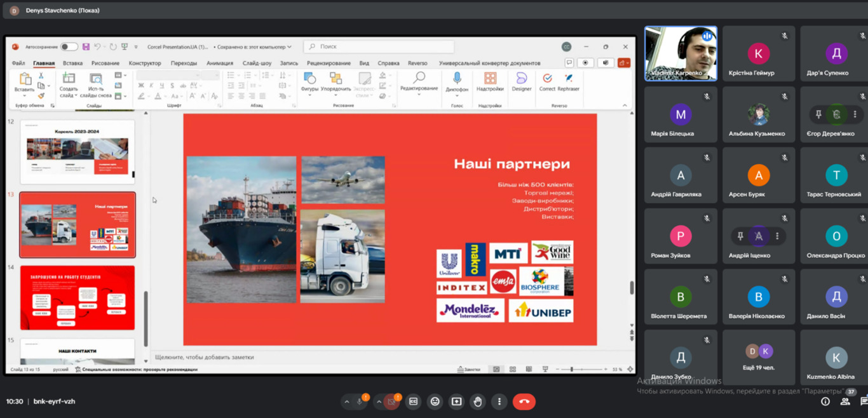Switch to the Вставка ribbon tab

pos(72,64)
